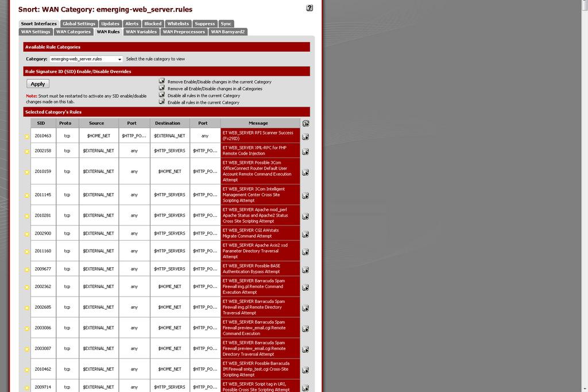Viewport: 588px width, 392px height.
Task: Click the Apply button
Action: pos(38,84)
